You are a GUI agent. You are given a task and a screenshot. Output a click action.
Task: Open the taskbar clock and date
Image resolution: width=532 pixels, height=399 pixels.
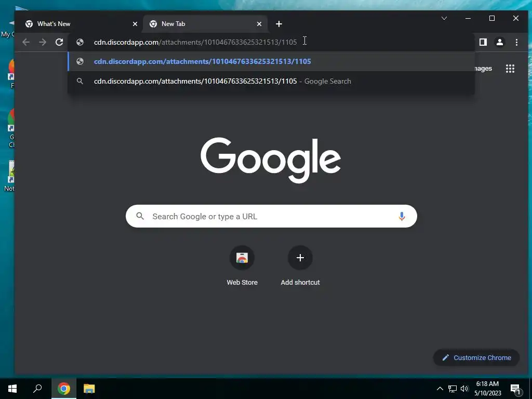pyautogui.click(x=487, y=389)
